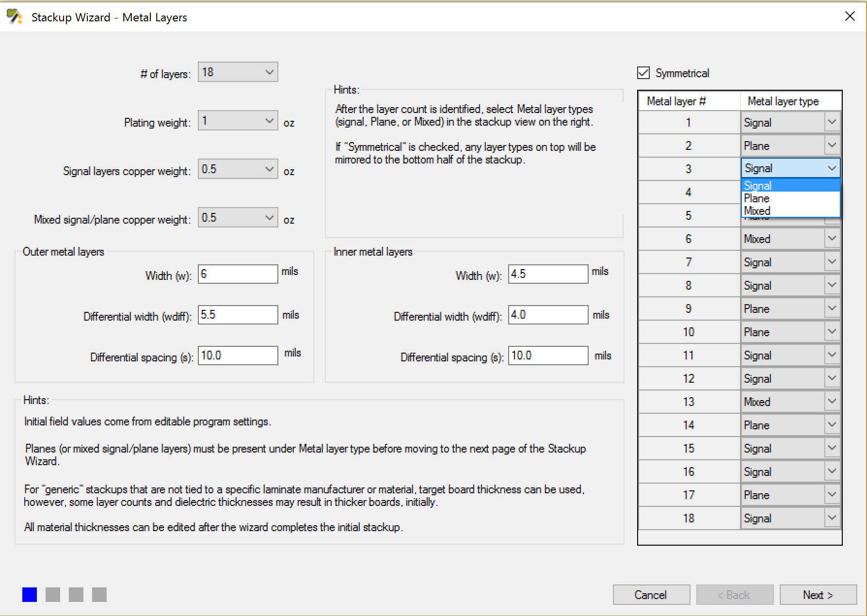Select Mixed option in open layer 3 list
The image size is (867, 616).
click(791, 211)
